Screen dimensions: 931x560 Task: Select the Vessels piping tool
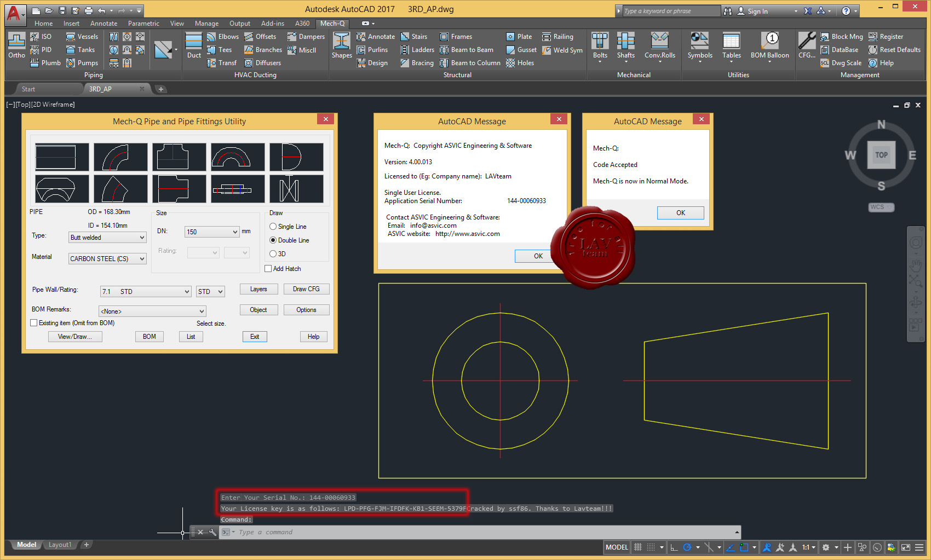[x=82, y=37]
